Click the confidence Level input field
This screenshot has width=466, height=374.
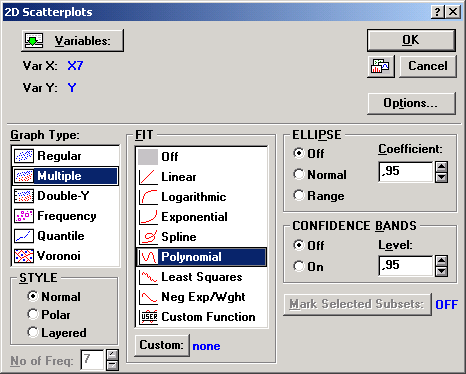pos(406,266)
